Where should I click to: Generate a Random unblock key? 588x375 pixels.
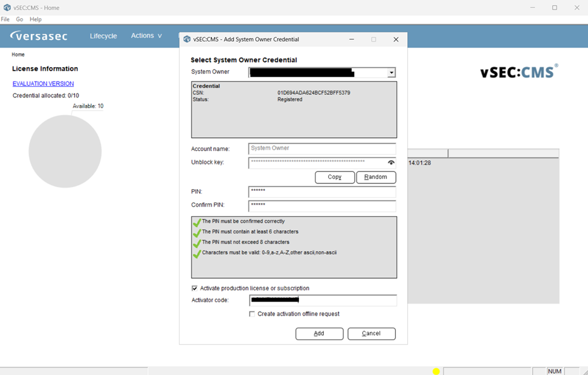pos(376,177)
